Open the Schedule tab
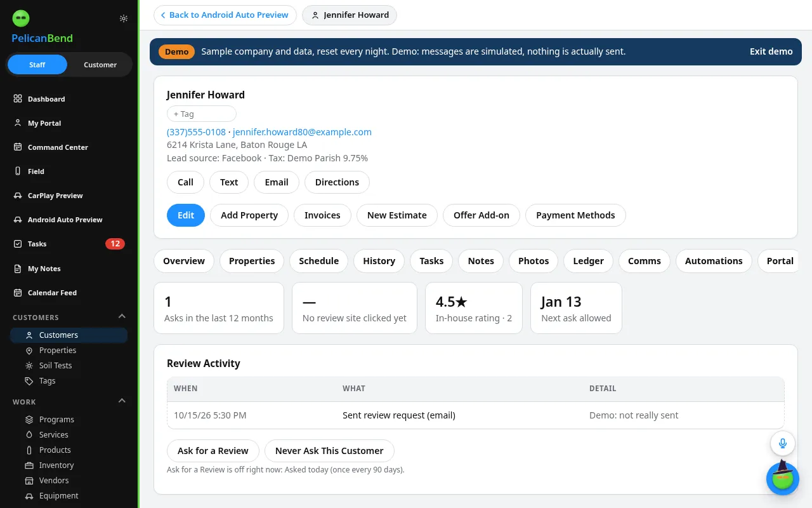This screenshot has width=812, height=508. coord(318,261)
